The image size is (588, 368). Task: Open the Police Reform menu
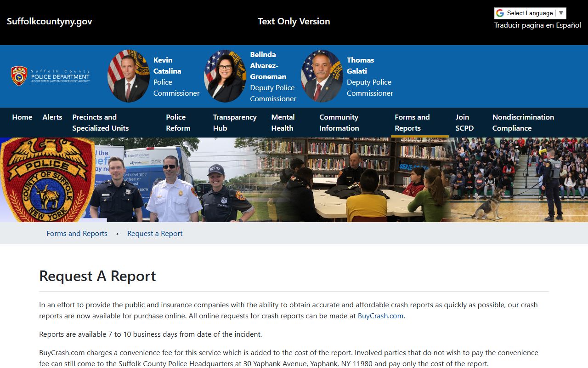click(x=178, y=123)
